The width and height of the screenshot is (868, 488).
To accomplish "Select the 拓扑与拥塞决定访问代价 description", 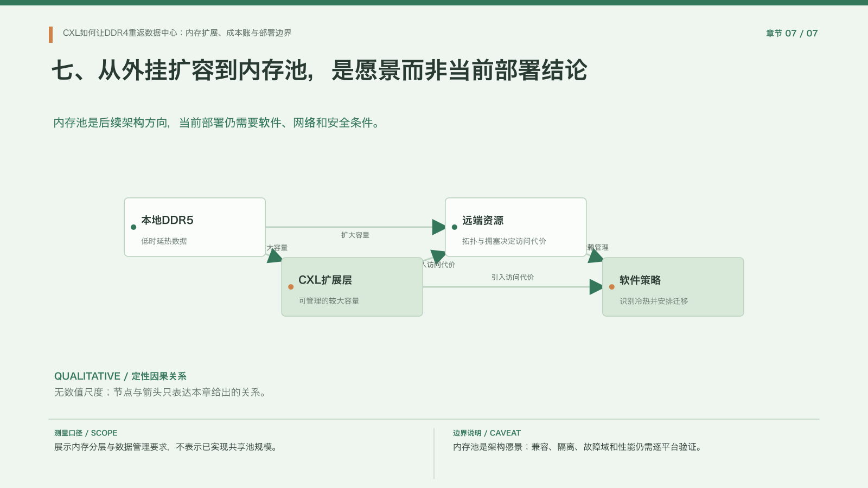I will [x=504, y=241].
